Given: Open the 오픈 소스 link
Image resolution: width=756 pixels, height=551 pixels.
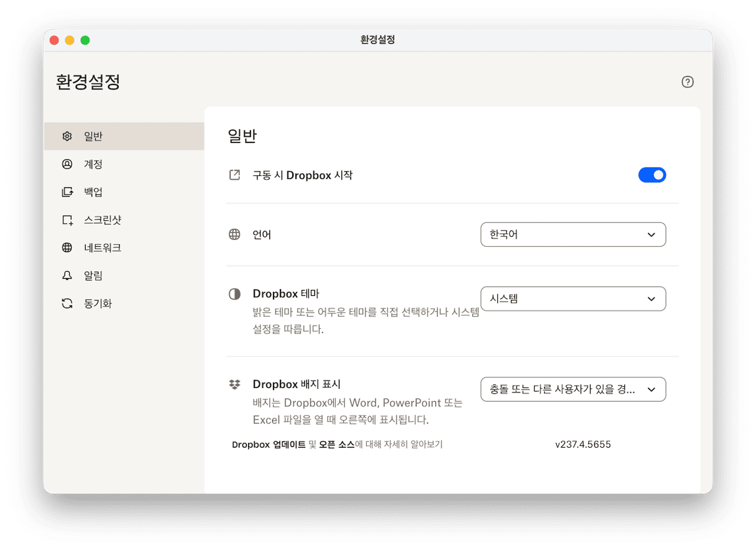Looking at the screenshot, I should pyautogui.click(x=336, y=445).
